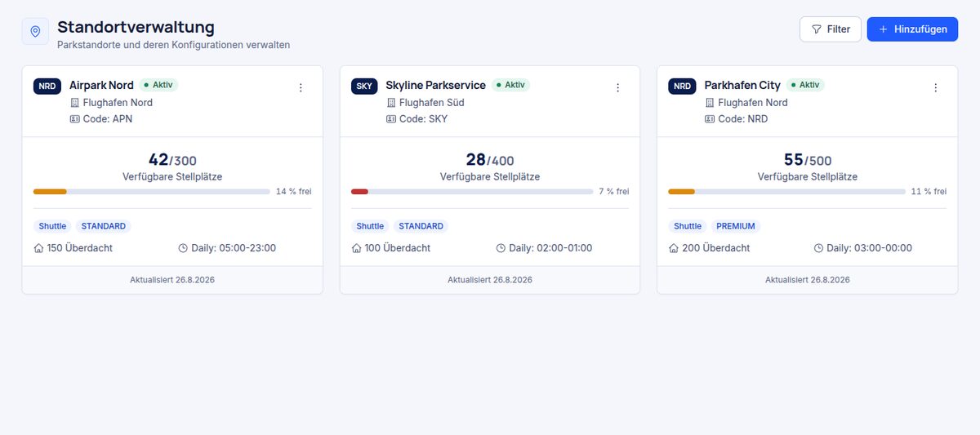Click the PREMIUM tag on Parkhafen City card
This screenshot has height=435, width=980.
click(x=736, y=226)
